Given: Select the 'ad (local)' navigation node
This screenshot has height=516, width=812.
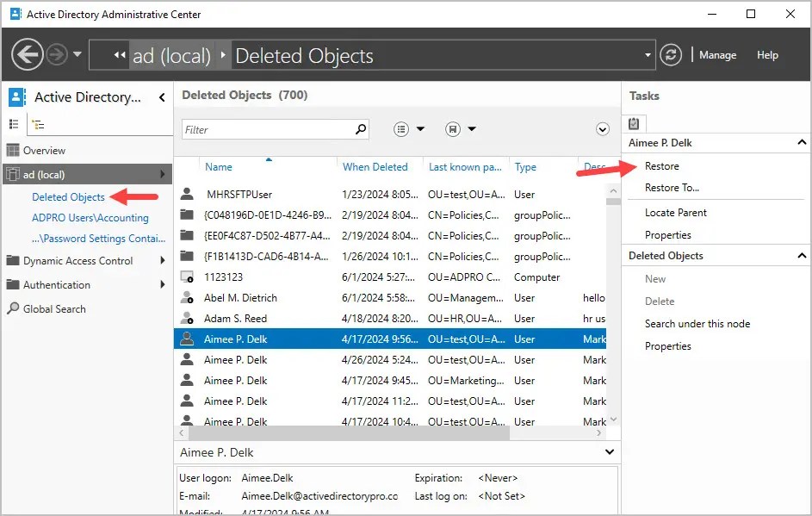Looking at the screenshot, I should click(x=87, y=175).
